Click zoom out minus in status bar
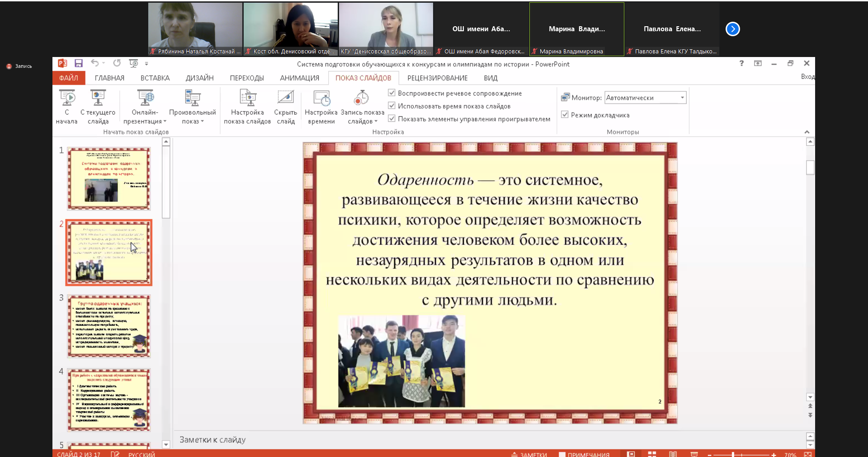This screenshot has height=457, width=868. click(x=709, y=454)
